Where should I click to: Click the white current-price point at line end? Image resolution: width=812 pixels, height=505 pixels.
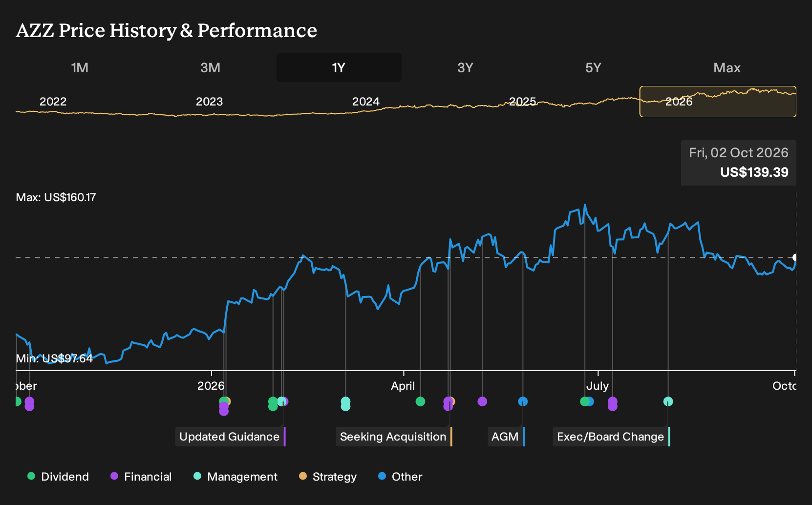pos(795,257)
